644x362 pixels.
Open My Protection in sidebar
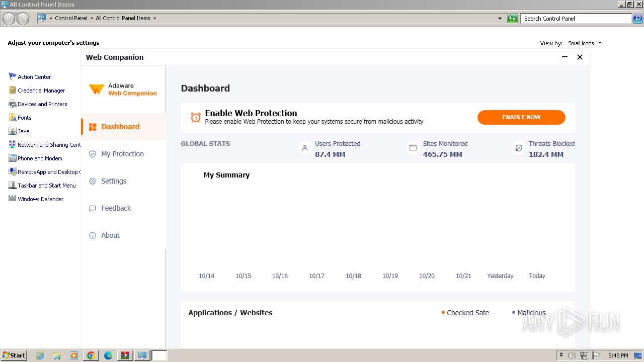point(123,154)
